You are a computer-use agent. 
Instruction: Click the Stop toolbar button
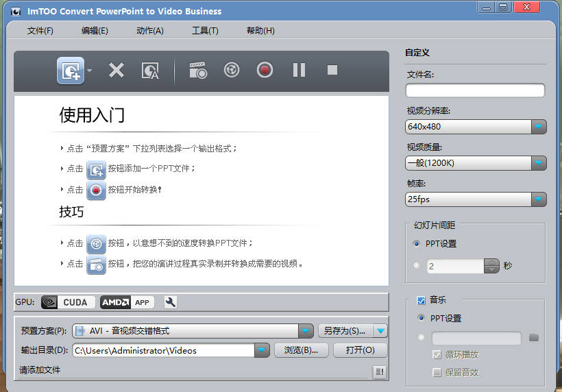(332, 70)
